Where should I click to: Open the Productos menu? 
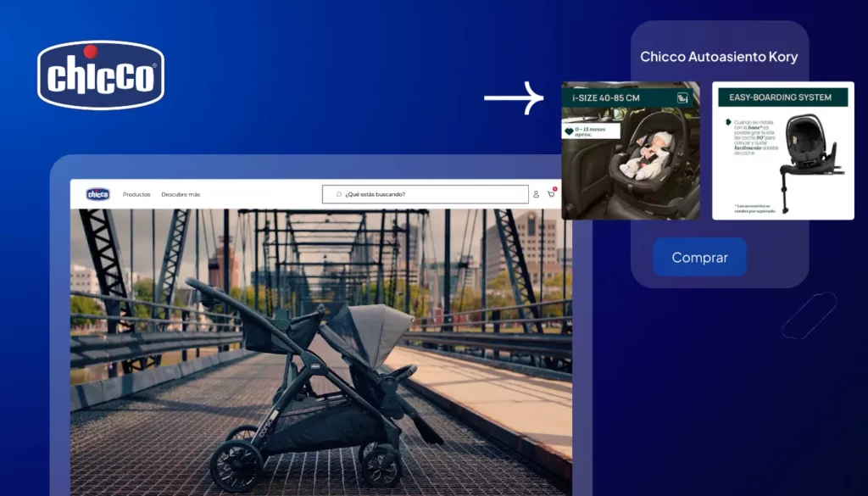(136, 194)
